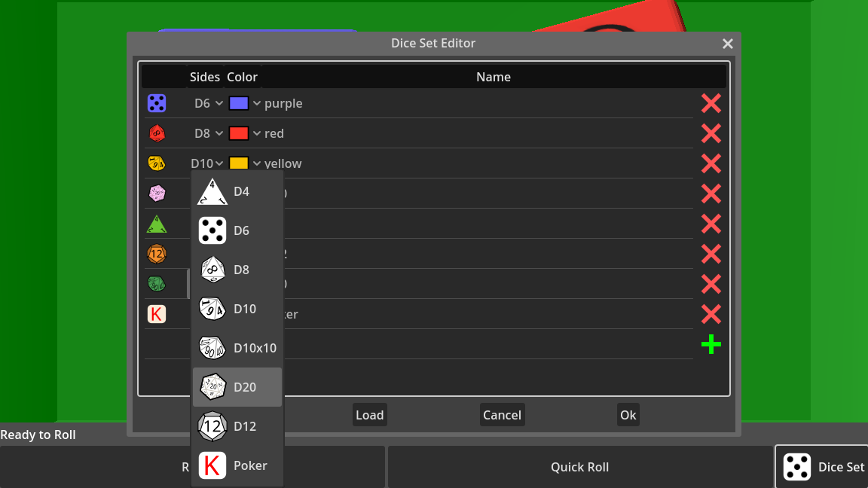Delete the red dice row
The height and width of the screenshot is (488, 868).
711,133
